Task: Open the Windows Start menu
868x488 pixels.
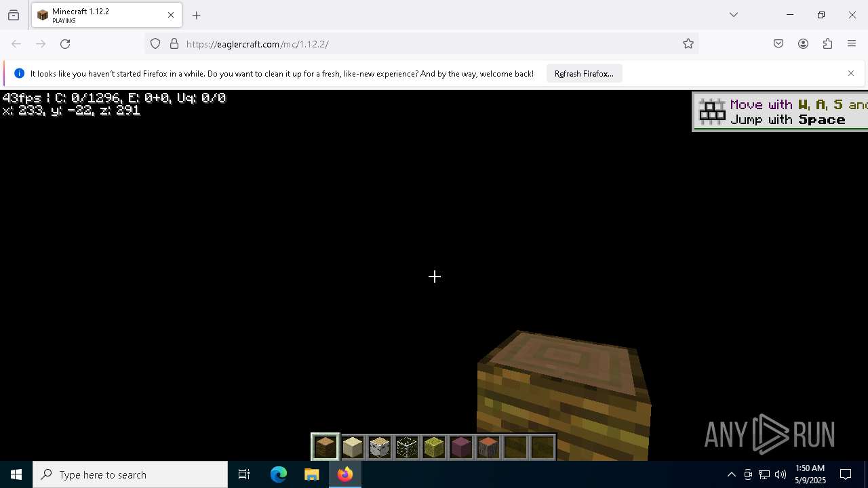Action: [16, 474]
